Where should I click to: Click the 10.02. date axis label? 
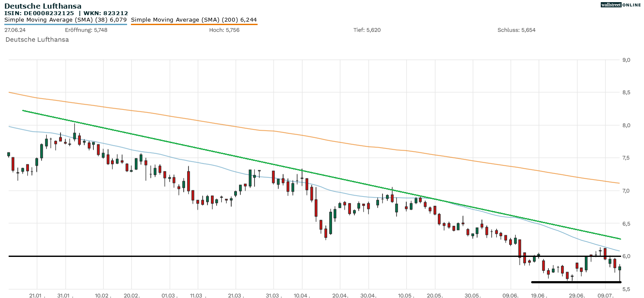click(x=103, y=295)
